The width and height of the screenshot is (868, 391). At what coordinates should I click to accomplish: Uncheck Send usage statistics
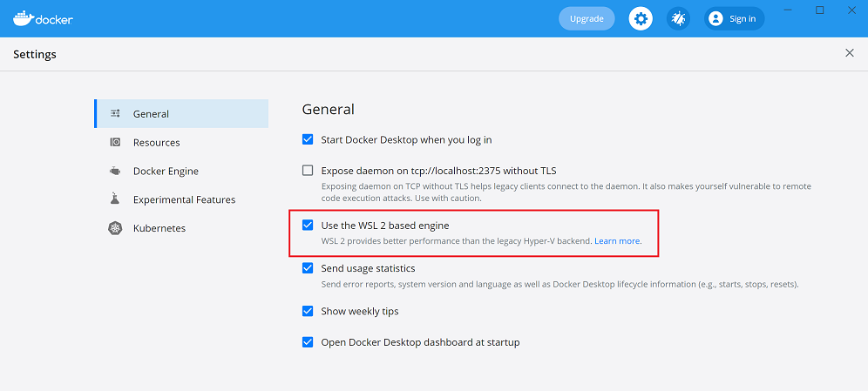point(308,268)
